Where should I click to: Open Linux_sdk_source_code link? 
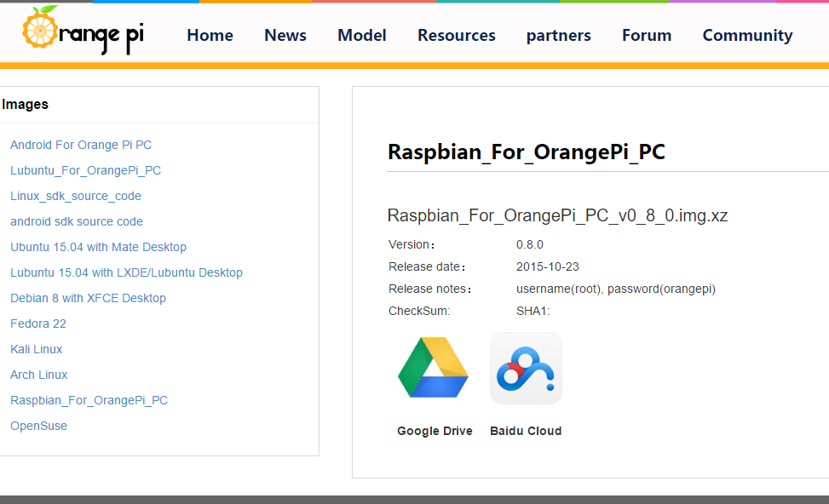click(x=75, y=196)
